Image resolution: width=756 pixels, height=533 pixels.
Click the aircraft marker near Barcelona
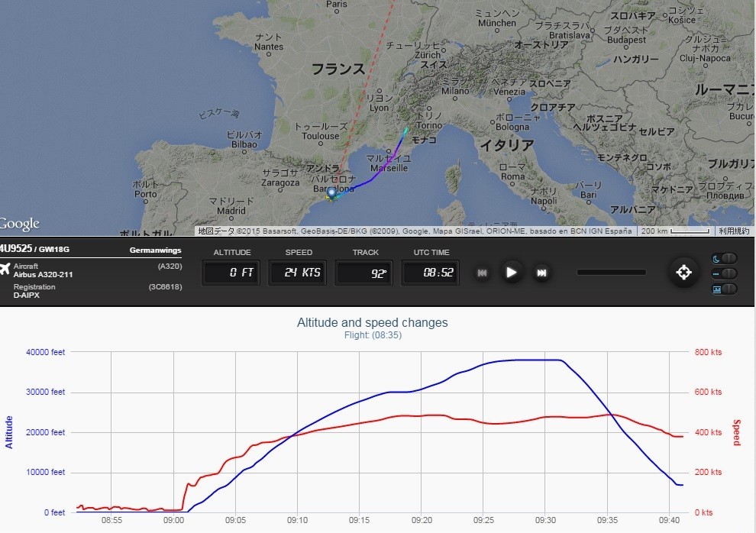click(x=331, y=195)
